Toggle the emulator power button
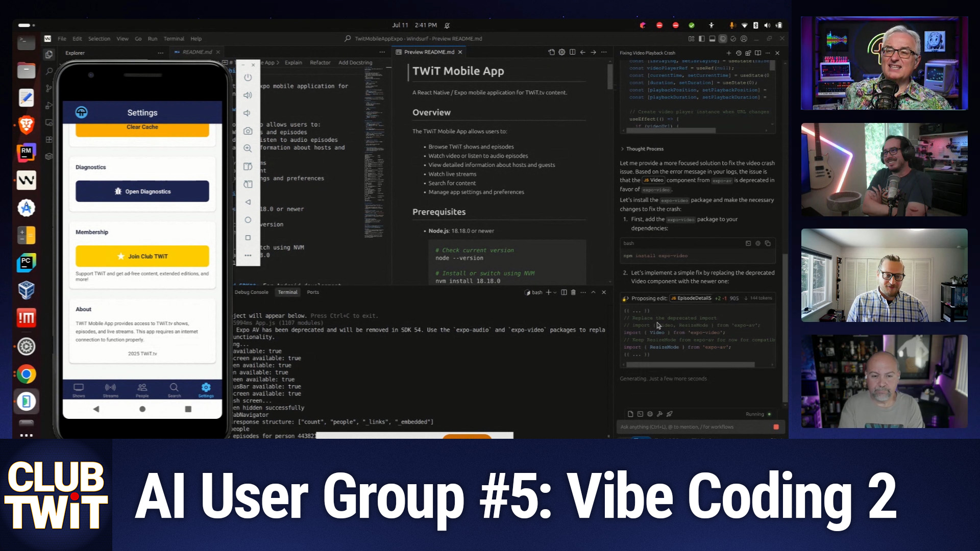980x551 pixels. point(248,78)
